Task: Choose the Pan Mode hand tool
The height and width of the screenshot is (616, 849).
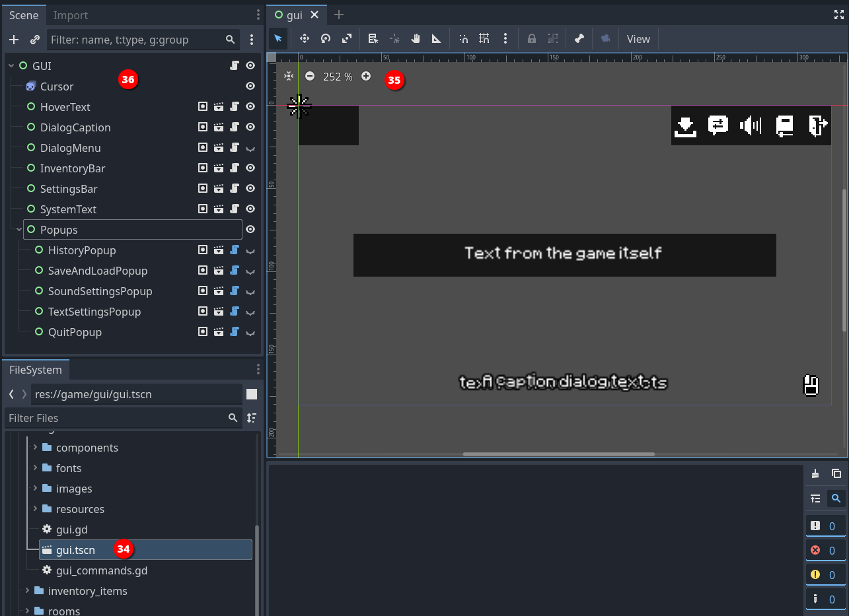Action: pos(416,39)
